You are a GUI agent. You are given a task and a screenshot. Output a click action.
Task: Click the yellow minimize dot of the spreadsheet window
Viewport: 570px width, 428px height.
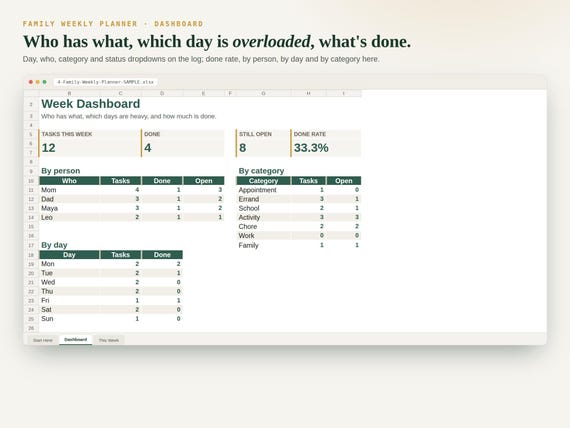pyautogui.click(x=37, y=82)
